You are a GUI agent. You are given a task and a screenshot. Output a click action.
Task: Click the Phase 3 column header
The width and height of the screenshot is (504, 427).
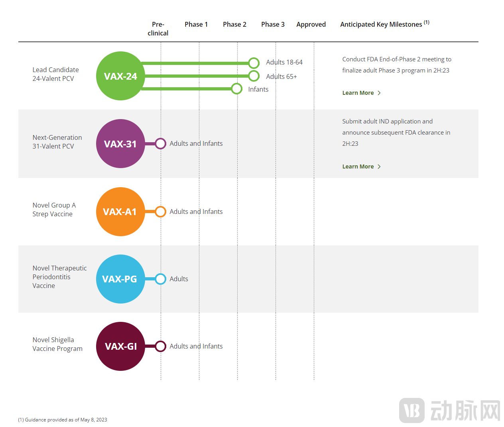(x=273, y=24)
